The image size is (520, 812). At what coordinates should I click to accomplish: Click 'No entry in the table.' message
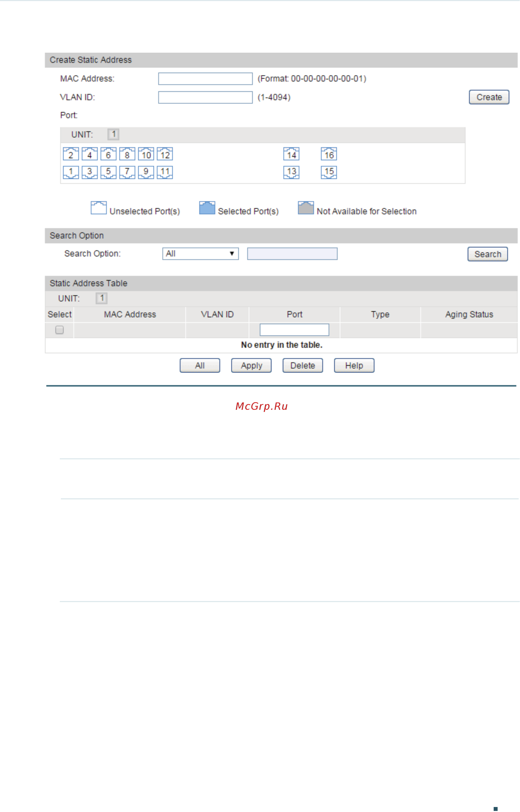[x=282, y=345]
